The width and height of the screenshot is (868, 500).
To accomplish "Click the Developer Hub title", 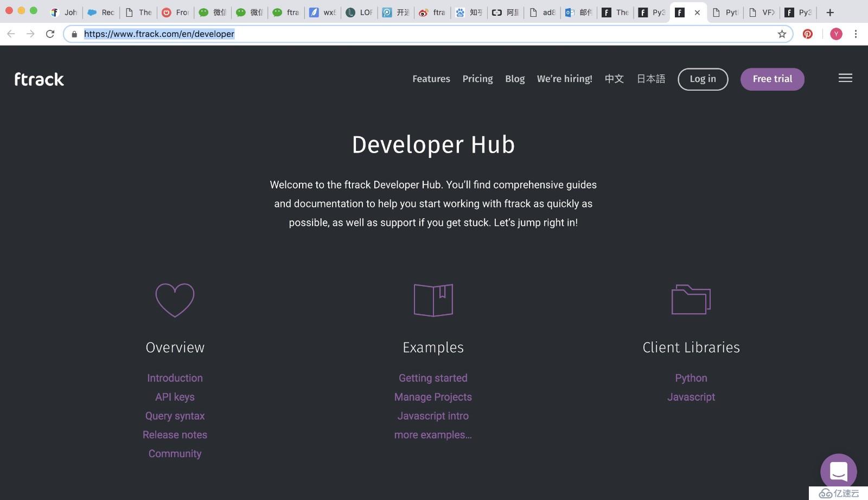I will point(433,145).
